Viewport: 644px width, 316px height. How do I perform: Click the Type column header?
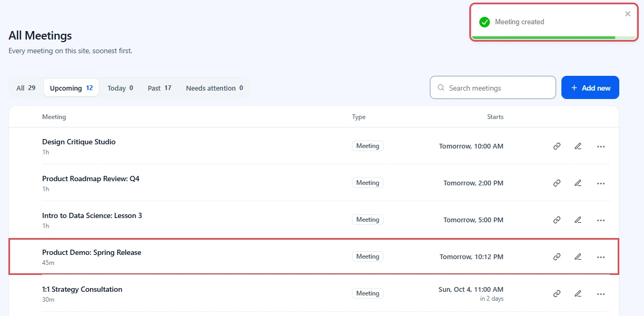tap(359, 117)
